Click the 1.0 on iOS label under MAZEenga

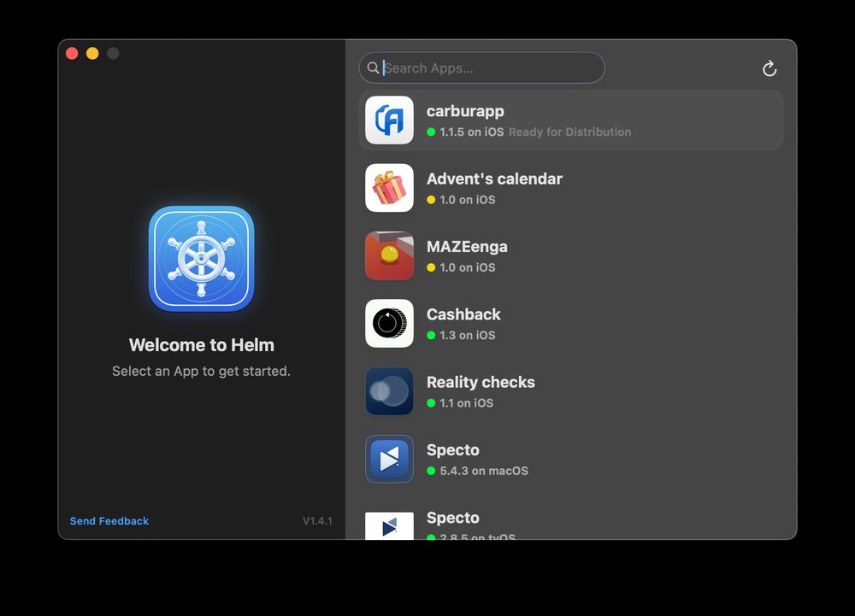(x=468, y=267)
